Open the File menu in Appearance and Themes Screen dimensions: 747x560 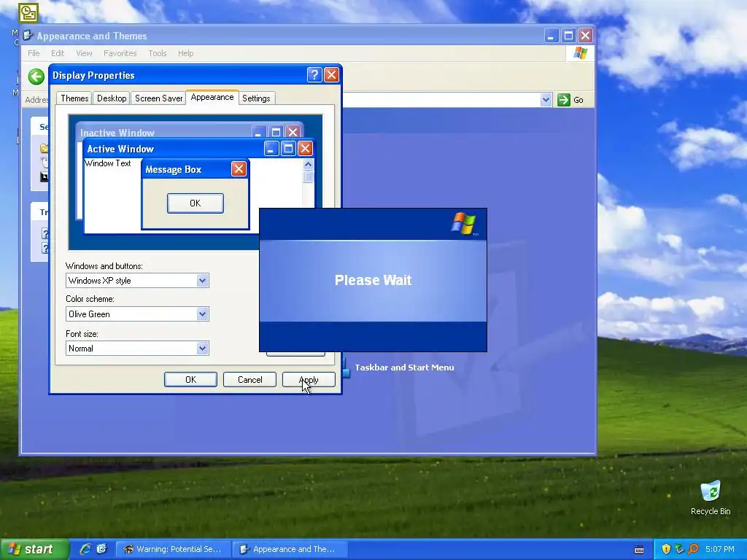coord(34,53)
